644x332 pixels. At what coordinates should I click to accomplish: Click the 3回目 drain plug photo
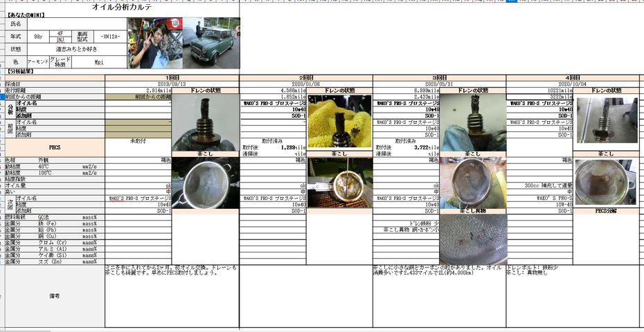tap(473, 122)
